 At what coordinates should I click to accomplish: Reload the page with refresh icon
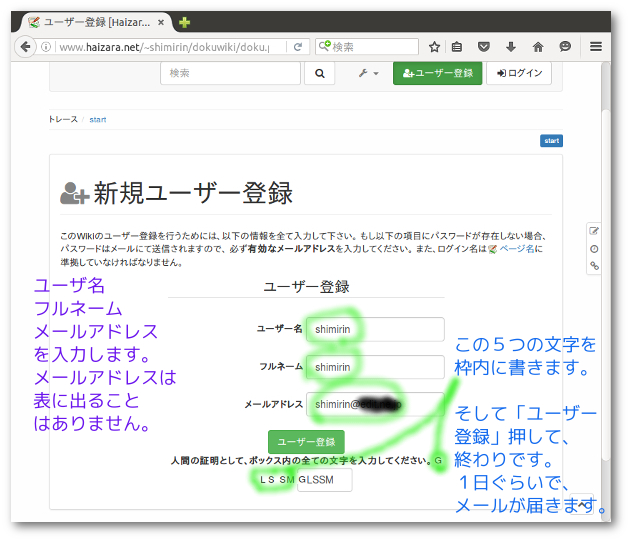(x=297, y=46)
